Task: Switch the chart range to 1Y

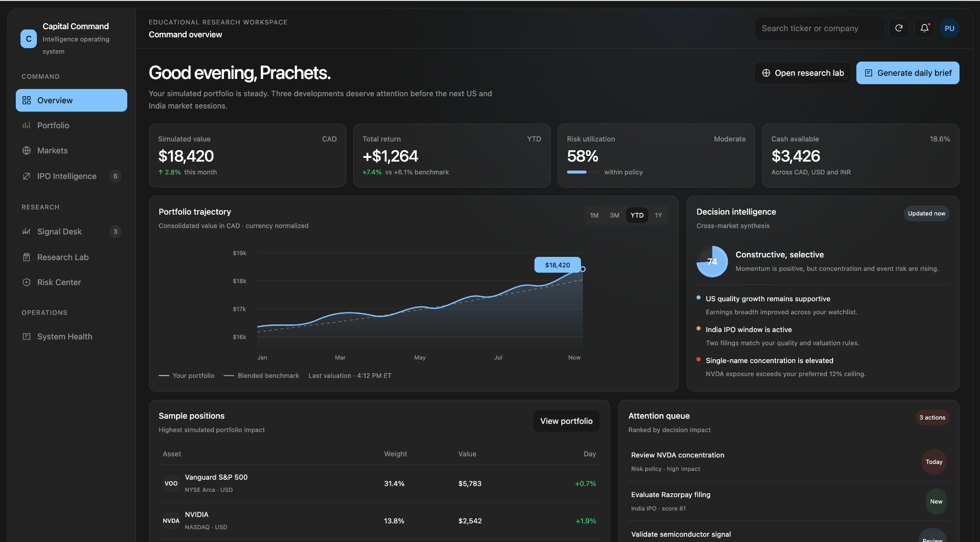Action: tap(658, 215)
